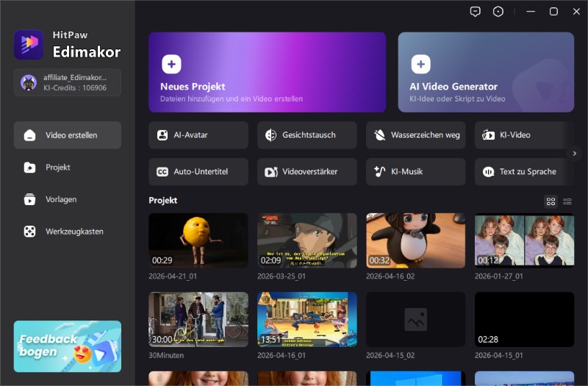Open the Text zu Sprache tool
The height and width of the screenshot is (386, 588).
(523, 172)
